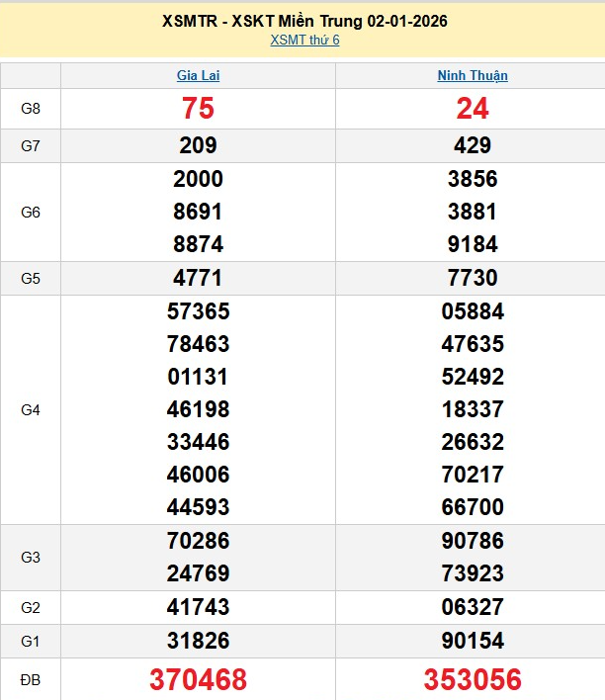Click the G8 result 75 for Gia Lai
605x700 pixels.
click(198, 110)
